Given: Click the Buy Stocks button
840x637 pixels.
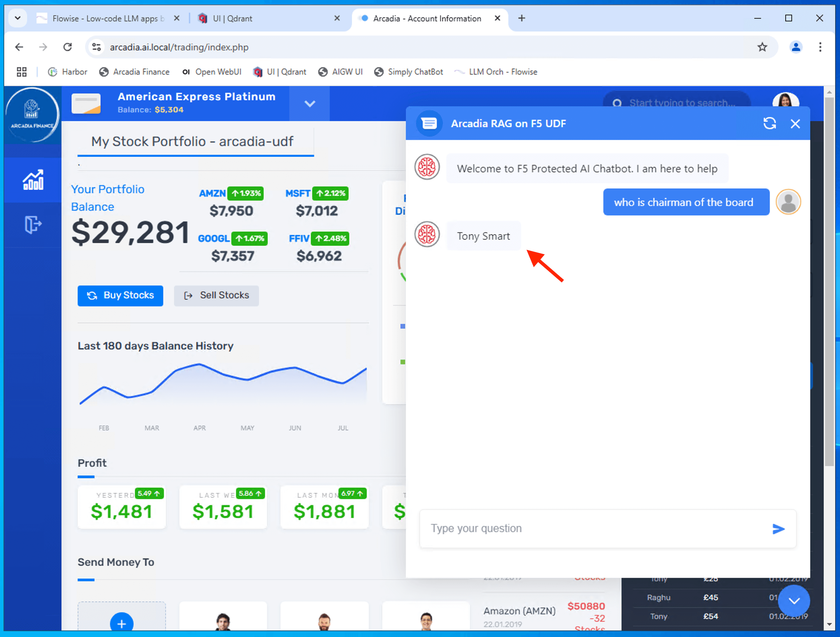Looking at the screenshot, I should coord(120,295).
